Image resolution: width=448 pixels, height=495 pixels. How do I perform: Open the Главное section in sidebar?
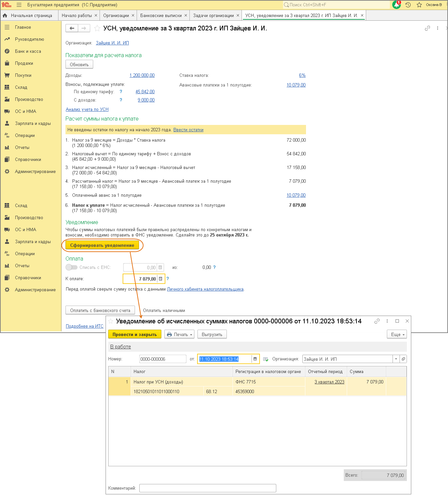click(23, 27)
